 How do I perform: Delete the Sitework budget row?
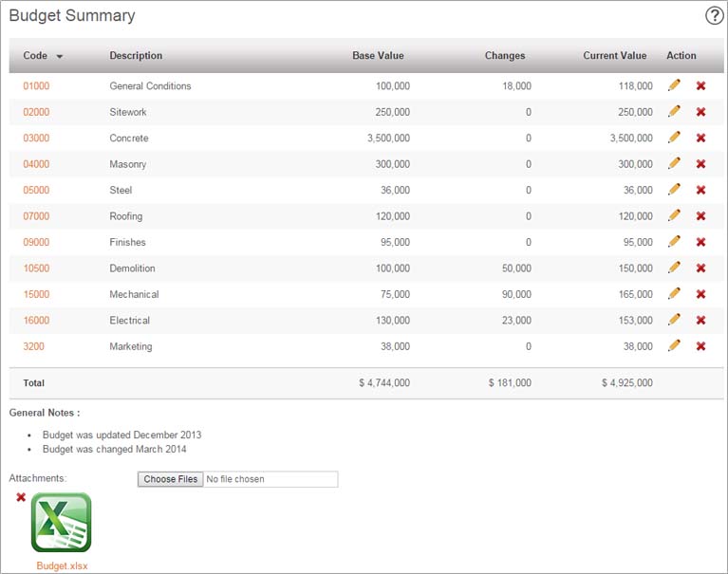click(x=701, y=112)
